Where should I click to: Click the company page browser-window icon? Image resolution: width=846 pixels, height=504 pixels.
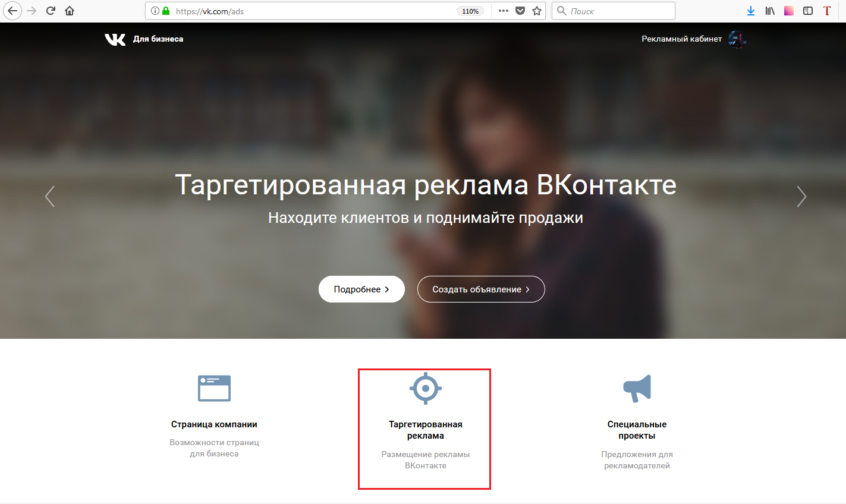point(214,388)
